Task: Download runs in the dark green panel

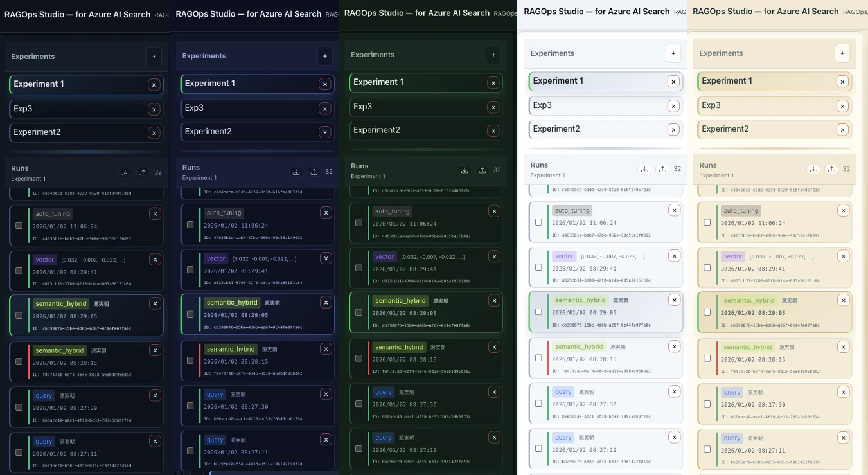Action: coord(465,170)
